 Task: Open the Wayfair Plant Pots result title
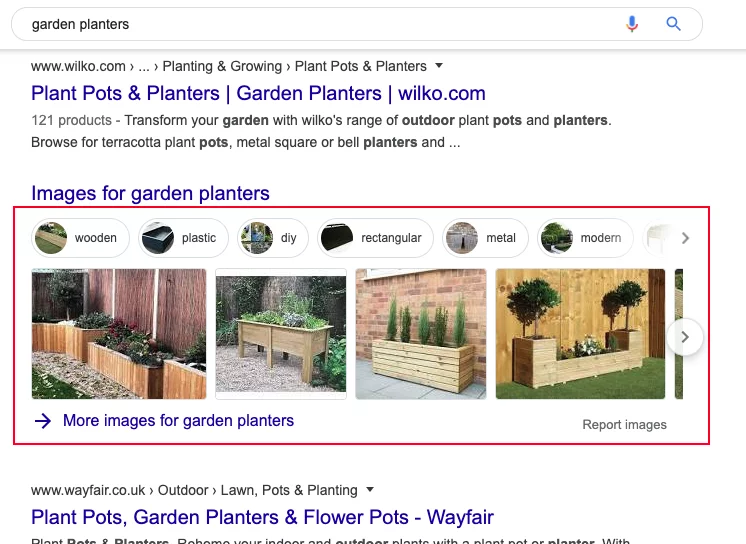point(263,517)
